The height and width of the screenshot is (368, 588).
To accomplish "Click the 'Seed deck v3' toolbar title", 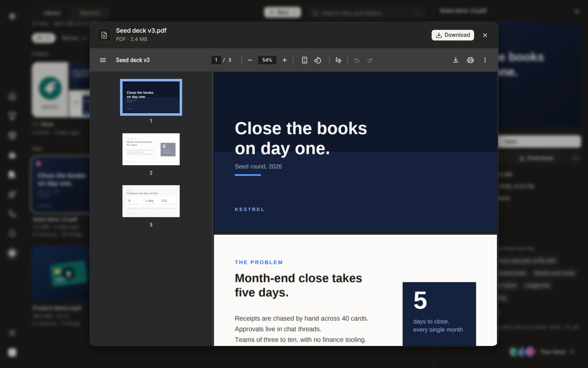I will pos(133,60).
